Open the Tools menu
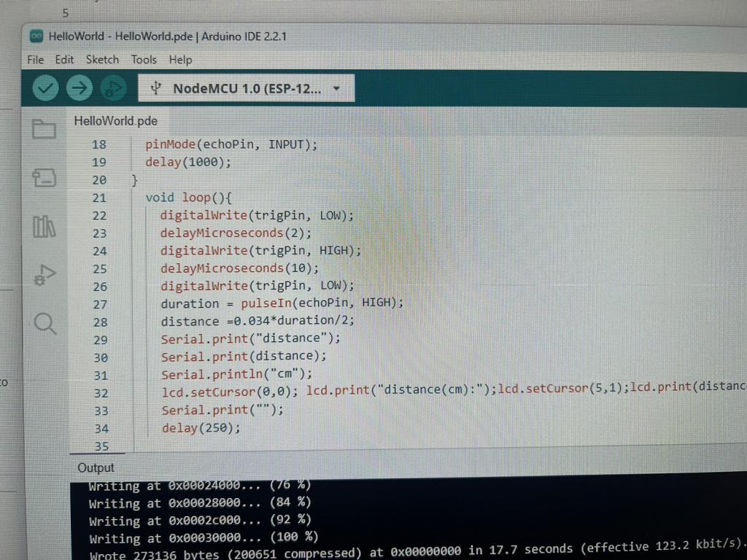Image resolution: width=747 pixels, height=560 pixels. coord(144,60)
